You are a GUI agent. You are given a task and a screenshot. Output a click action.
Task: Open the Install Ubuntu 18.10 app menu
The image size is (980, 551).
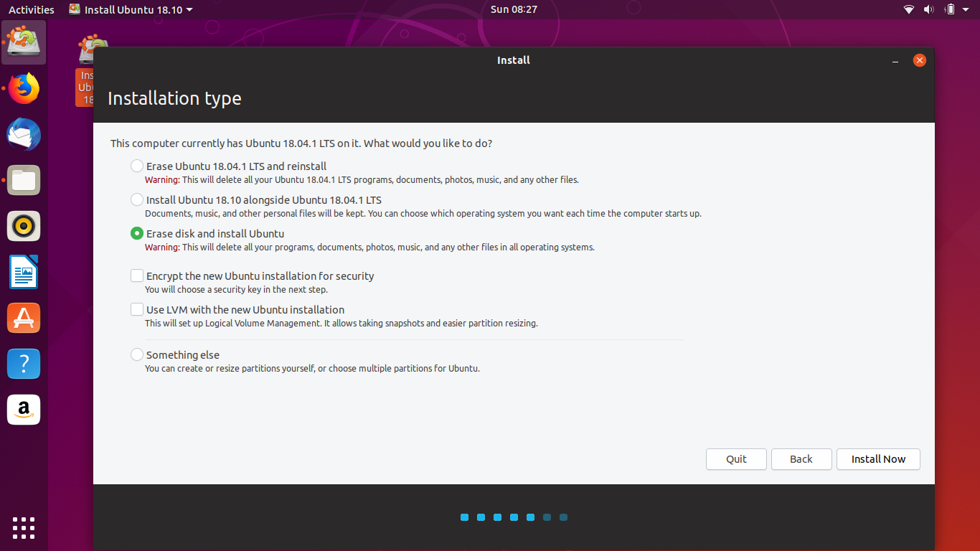(x=131, y=9)
